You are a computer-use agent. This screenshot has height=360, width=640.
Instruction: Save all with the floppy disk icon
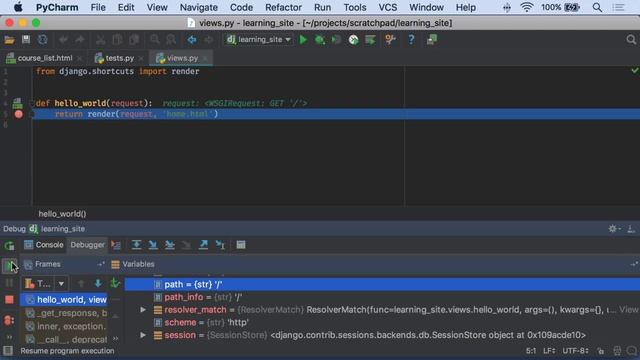coord(26,40)
